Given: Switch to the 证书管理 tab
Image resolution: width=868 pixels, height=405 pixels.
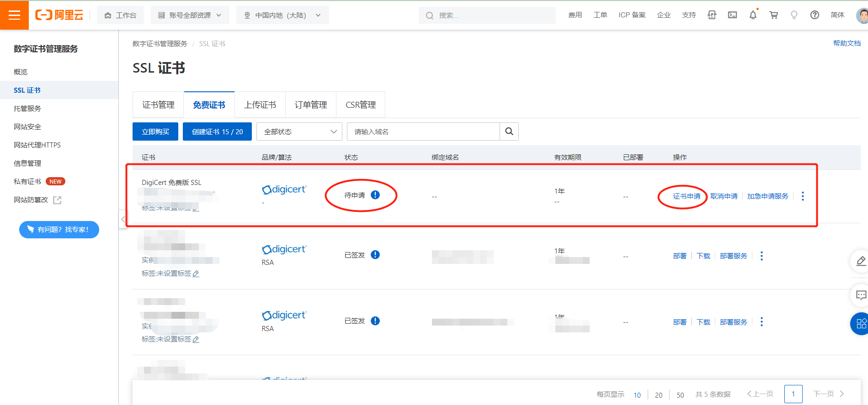Looking at the screenshot, I should tap(158, 105).
